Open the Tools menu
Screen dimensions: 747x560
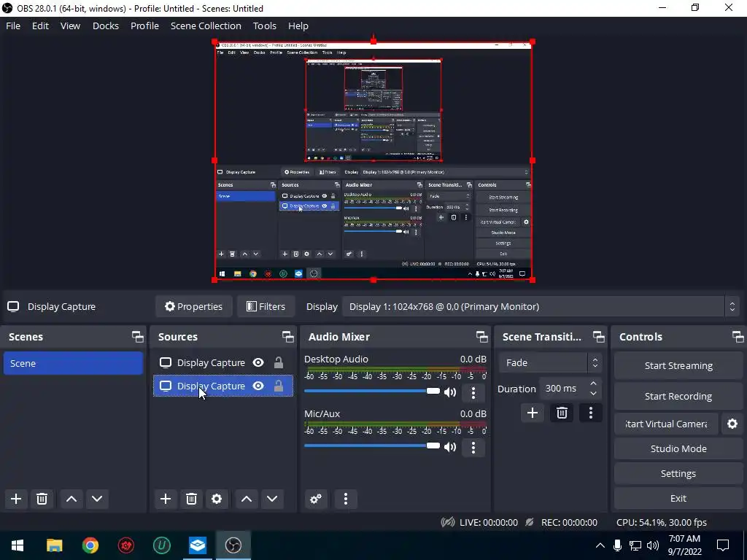click(264, 26)
